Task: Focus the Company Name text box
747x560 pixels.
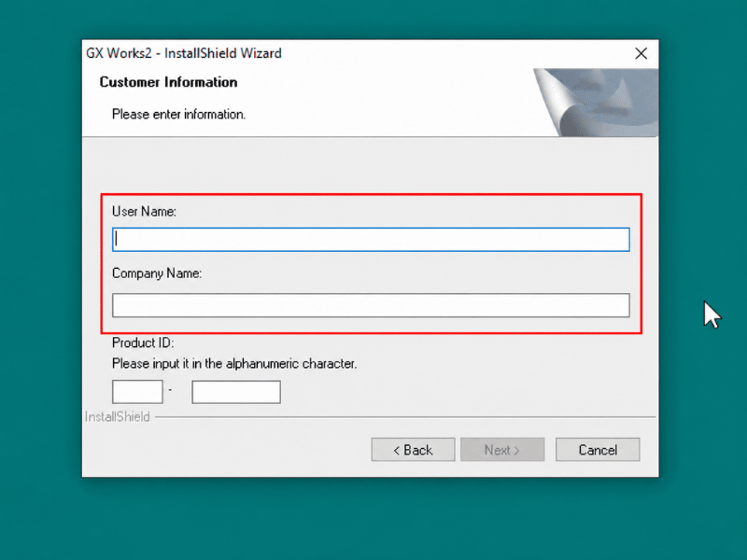Action: (x=371, y=305)
